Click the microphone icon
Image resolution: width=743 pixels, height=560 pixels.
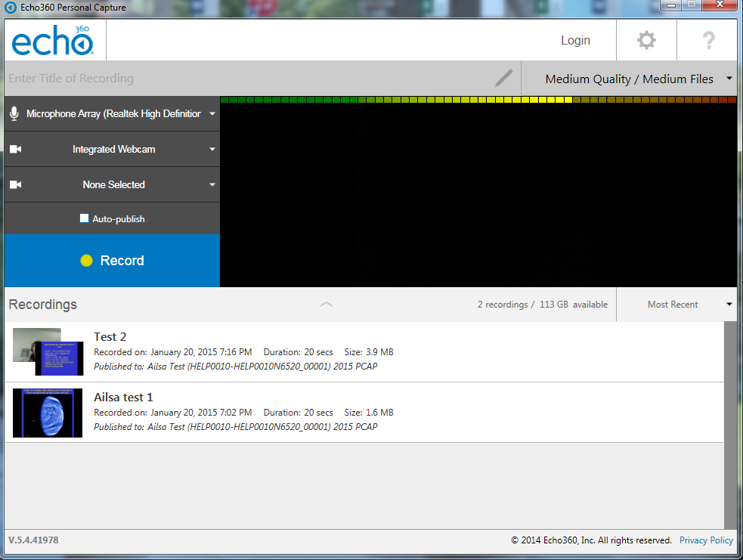click(14, 113)
